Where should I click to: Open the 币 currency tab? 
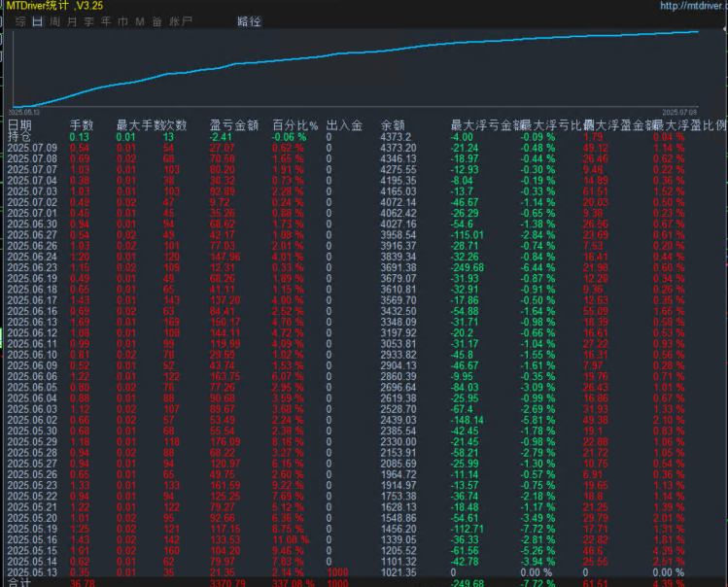point(123,21)
